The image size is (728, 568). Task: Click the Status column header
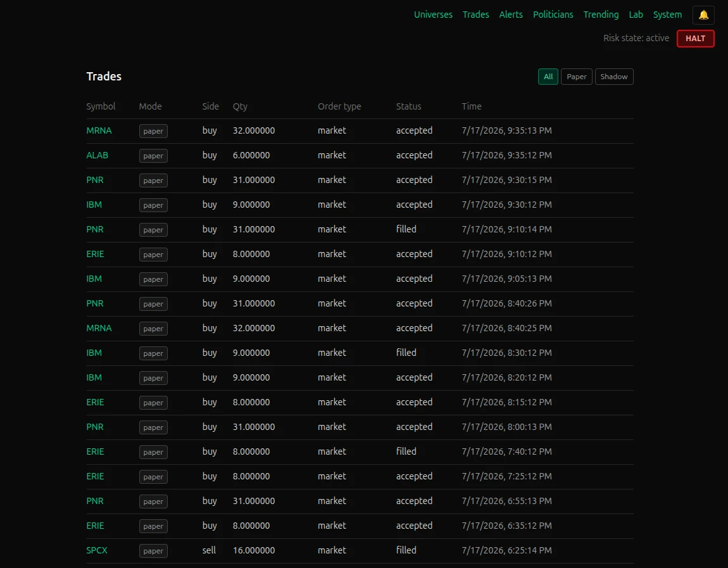coord(408,106)
